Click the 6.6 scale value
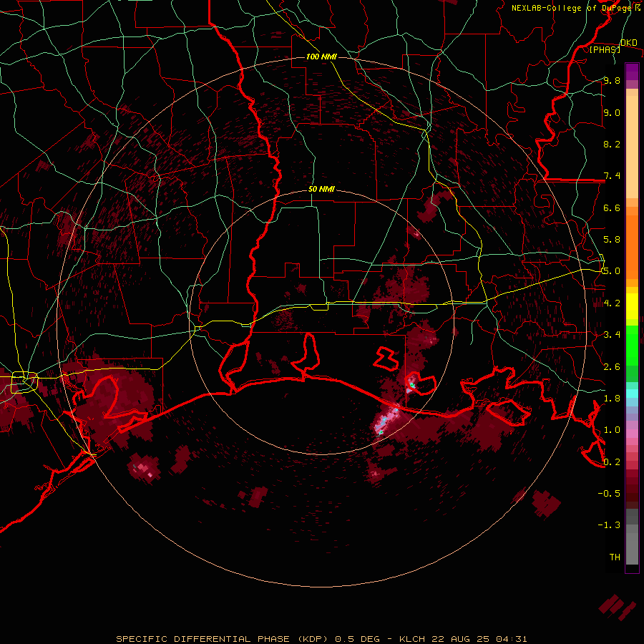644x644 pixels. 612,208
